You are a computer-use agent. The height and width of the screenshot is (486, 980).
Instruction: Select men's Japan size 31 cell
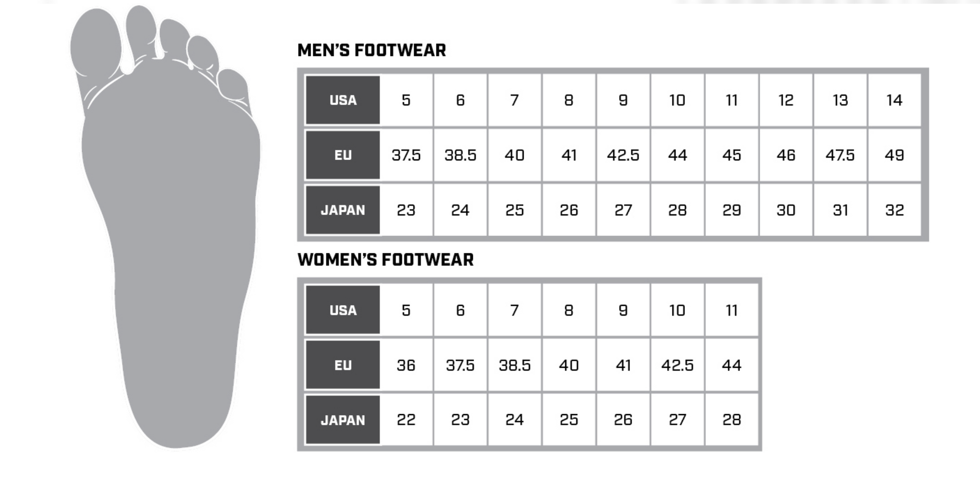tap(840, 210)
